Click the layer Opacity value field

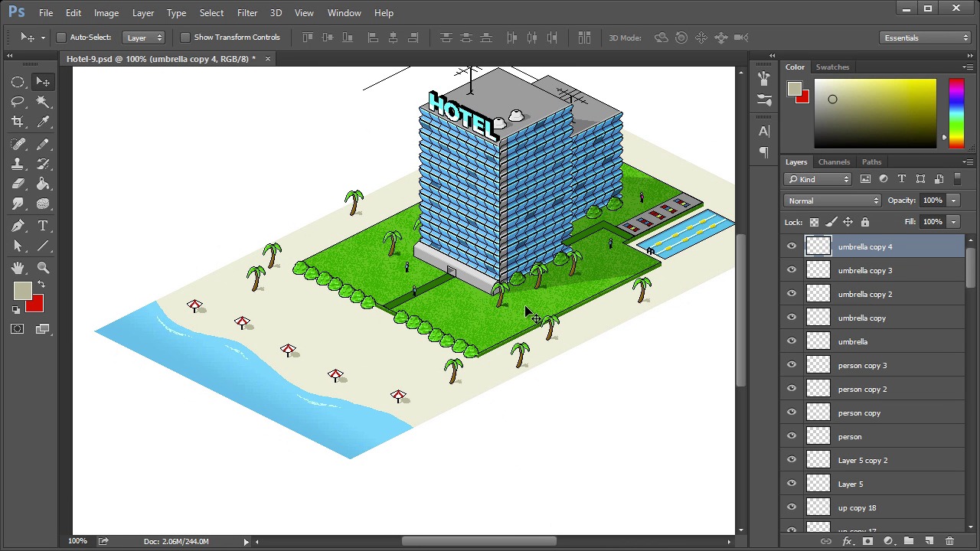pos(932,201)
